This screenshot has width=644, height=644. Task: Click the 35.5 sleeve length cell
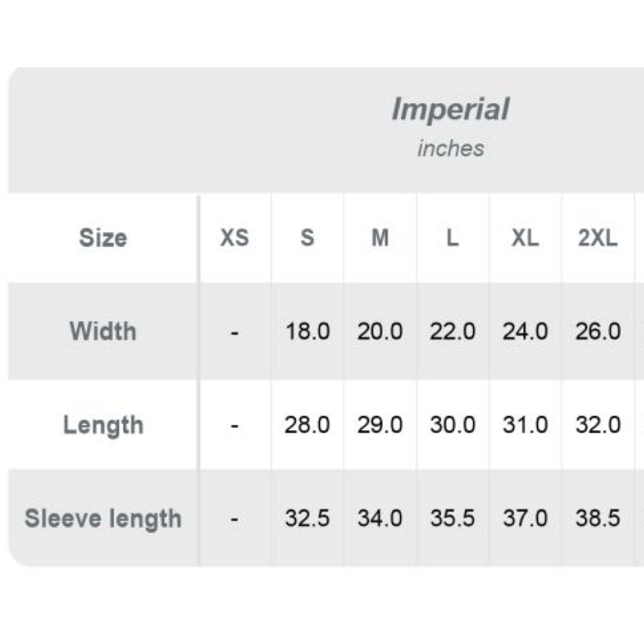(452, 518)
